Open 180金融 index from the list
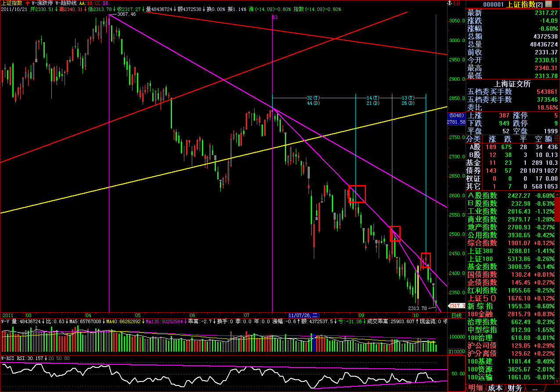560x392 pixels. pyautogui.click(x=482, y=314)
